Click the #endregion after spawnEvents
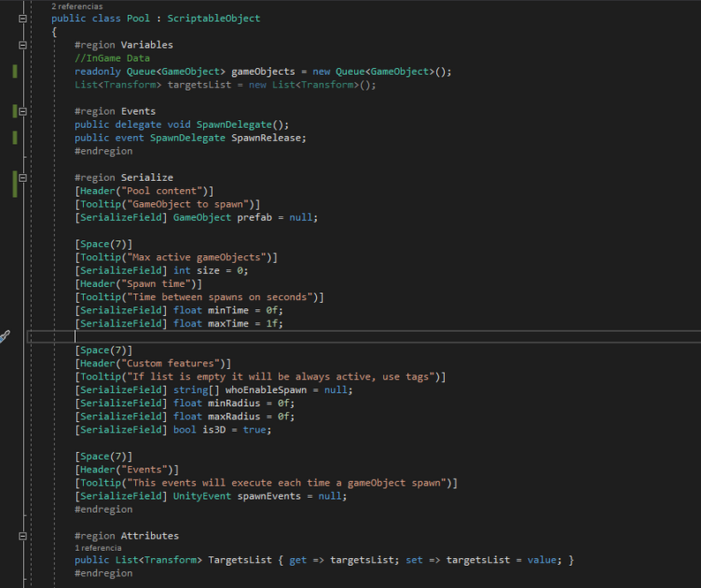This screenshot has height=588, width=701. pyautogui.click(x=103, y=509)
